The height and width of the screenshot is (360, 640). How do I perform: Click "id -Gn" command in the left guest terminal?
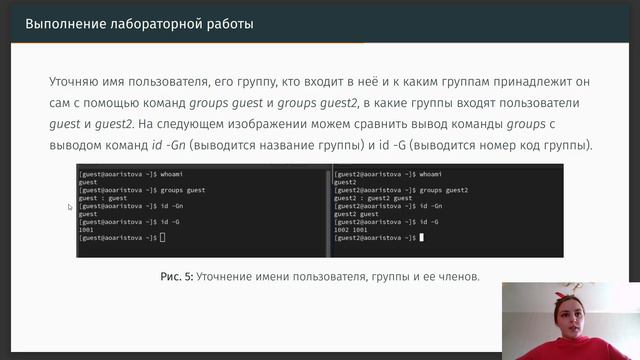[x=171, y=206]
